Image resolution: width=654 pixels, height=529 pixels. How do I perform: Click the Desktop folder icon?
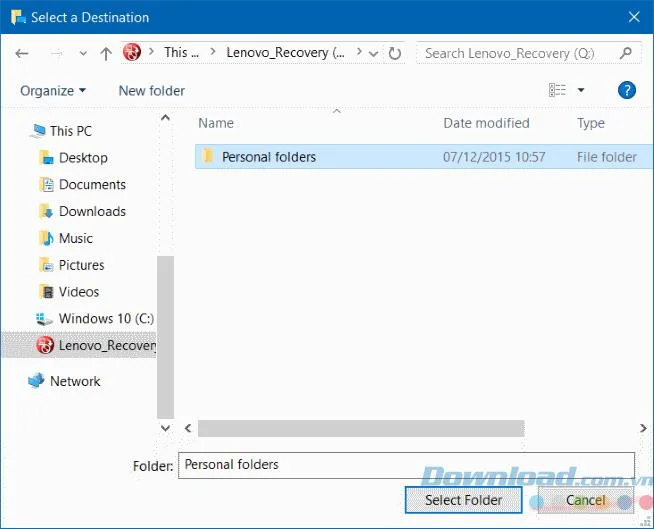click(46, 158)
